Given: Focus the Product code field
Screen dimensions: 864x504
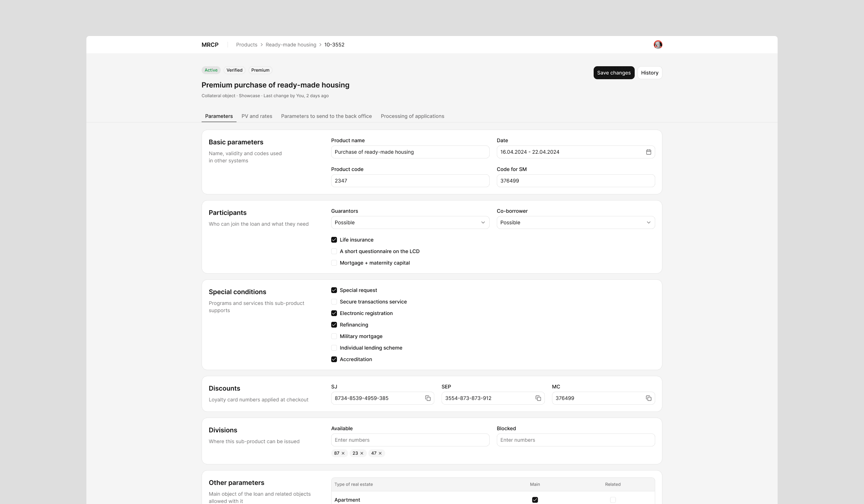Looking at the screenshot, I should (x=410, y=181).
